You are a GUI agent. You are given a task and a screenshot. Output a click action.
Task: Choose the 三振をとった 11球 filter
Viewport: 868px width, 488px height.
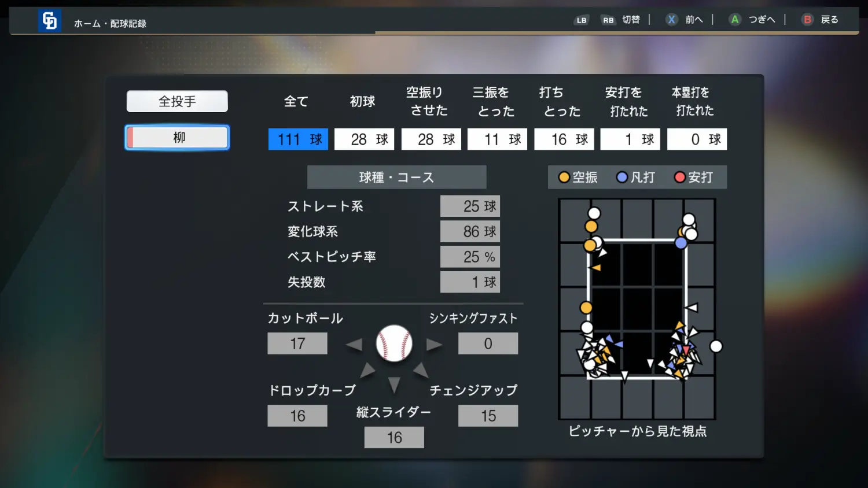tap(497, 139)
